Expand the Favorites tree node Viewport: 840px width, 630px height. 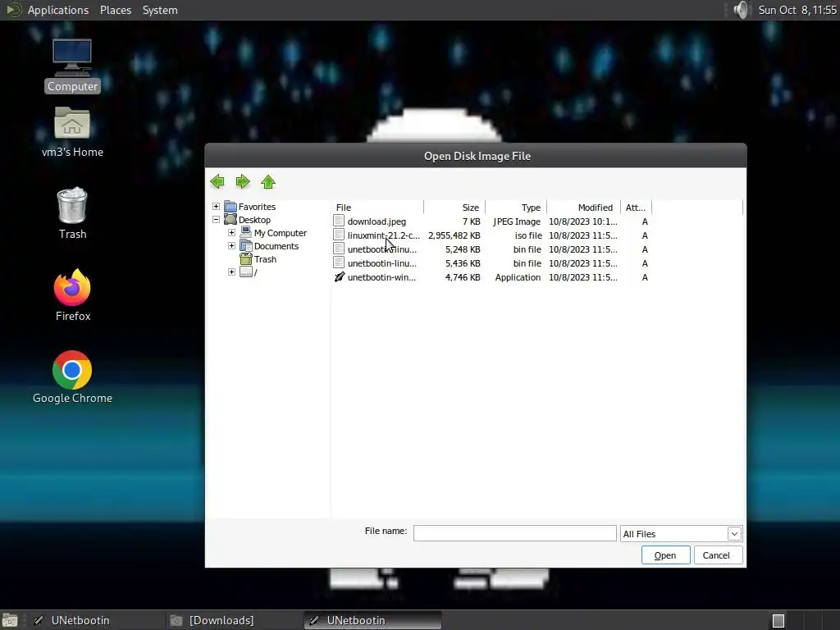216,206
